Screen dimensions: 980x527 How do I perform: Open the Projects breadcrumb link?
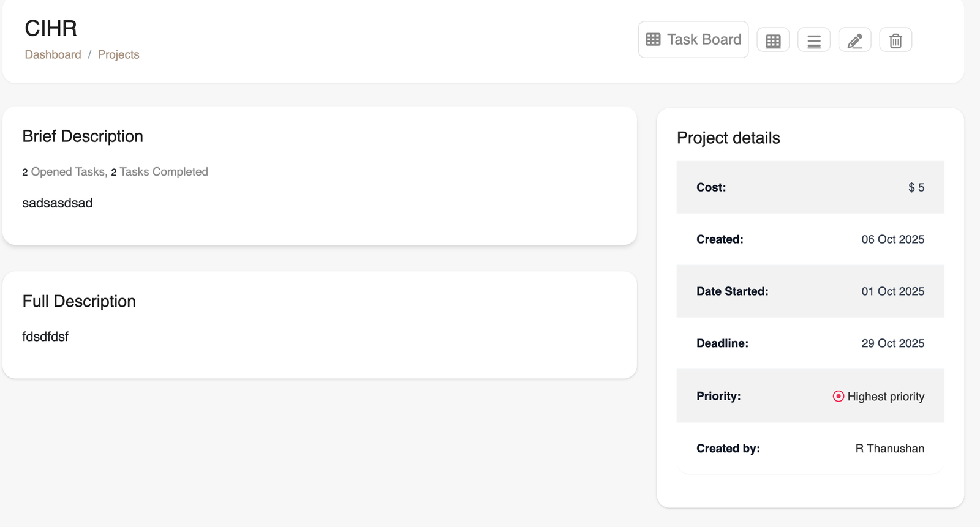118,54
